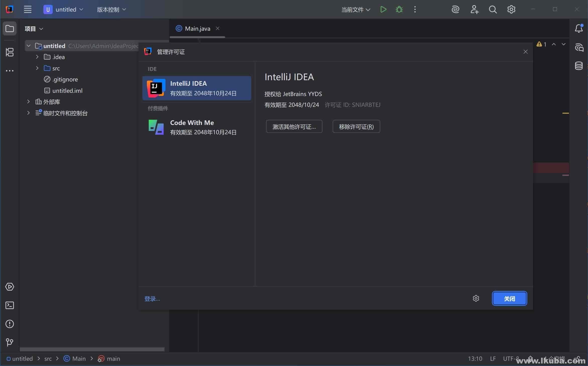Image resolution: width=588 pixels, height=366 pixels.
Task: Open more run actions (vertical dots)
Action: (x=415, y=10)
